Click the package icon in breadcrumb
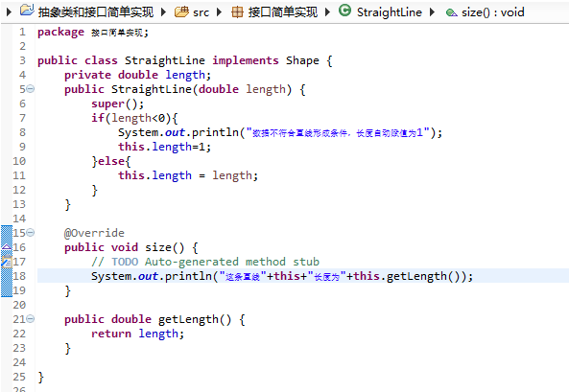 coord(237,12)
